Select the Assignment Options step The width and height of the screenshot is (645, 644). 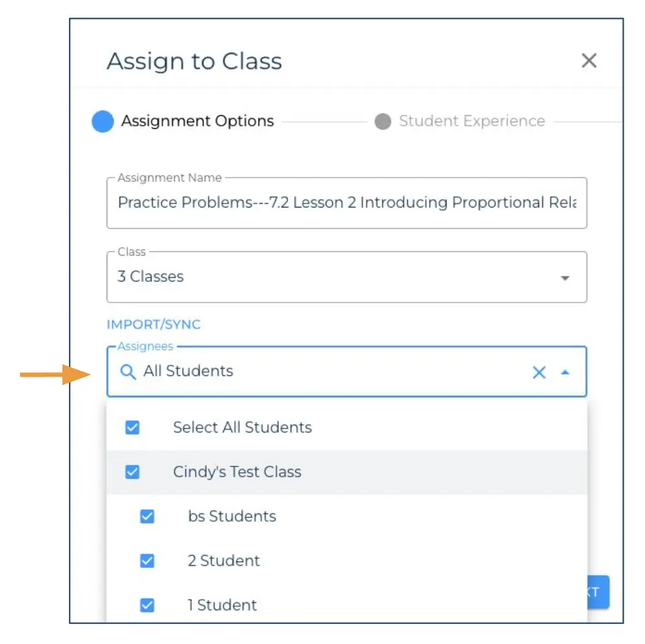(197, 121)
